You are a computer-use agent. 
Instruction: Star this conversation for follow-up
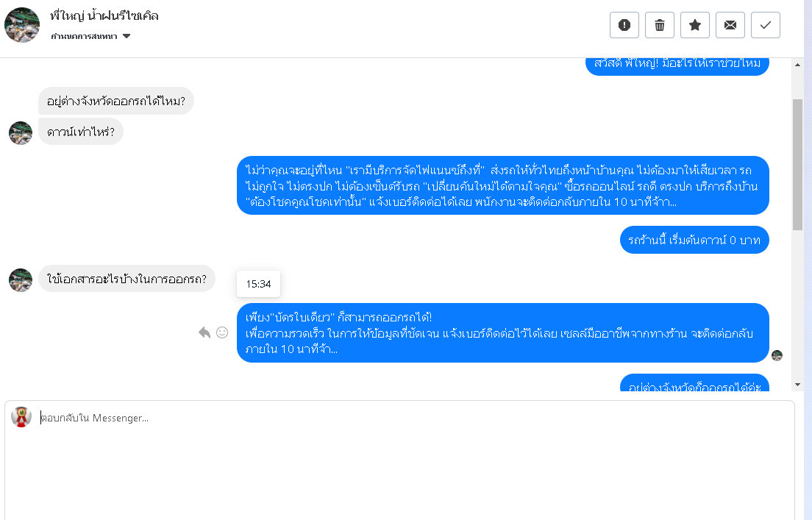[695, 25]
